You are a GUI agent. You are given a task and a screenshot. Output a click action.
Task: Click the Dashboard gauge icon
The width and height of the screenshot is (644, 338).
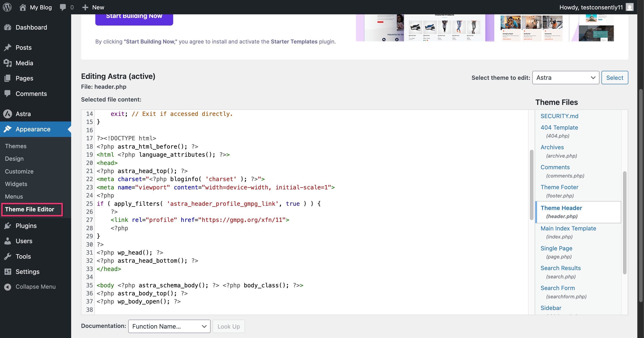point(8,27)
